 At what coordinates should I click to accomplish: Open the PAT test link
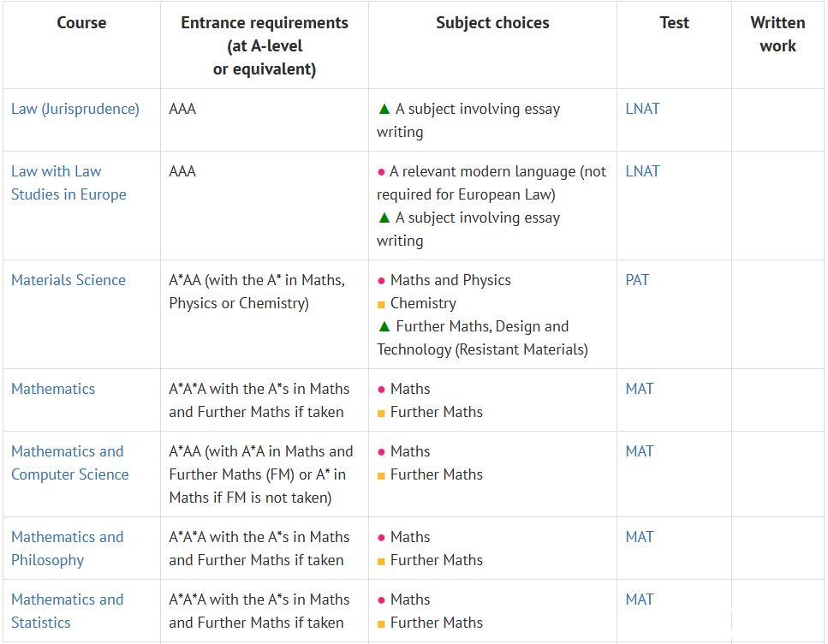pyautogui.click(x=637, y=280)
